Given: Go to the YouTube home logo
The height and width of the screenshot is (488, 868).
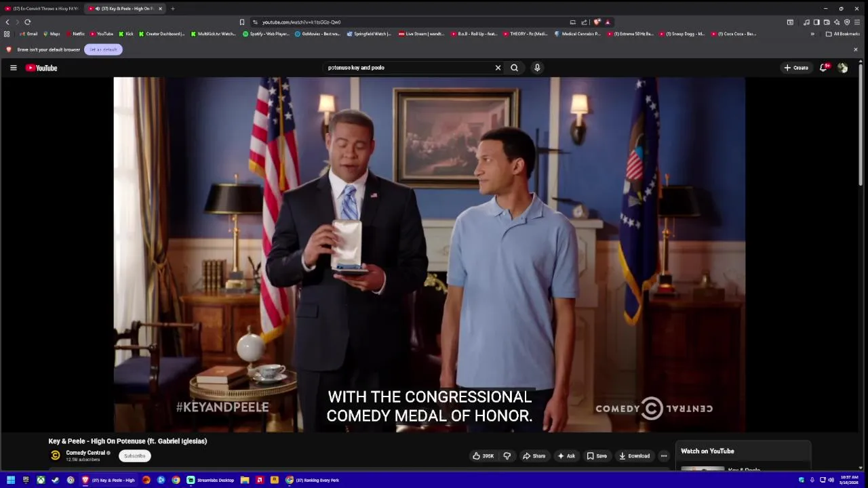Looking at the screenshot, I should tap(41, 68).
